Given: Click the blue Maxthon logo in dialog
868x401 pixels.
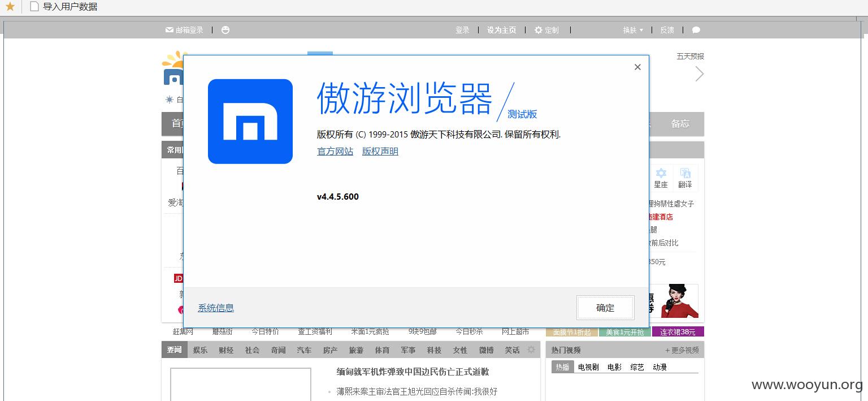Looking at the screenshot, I should [250, 122].
